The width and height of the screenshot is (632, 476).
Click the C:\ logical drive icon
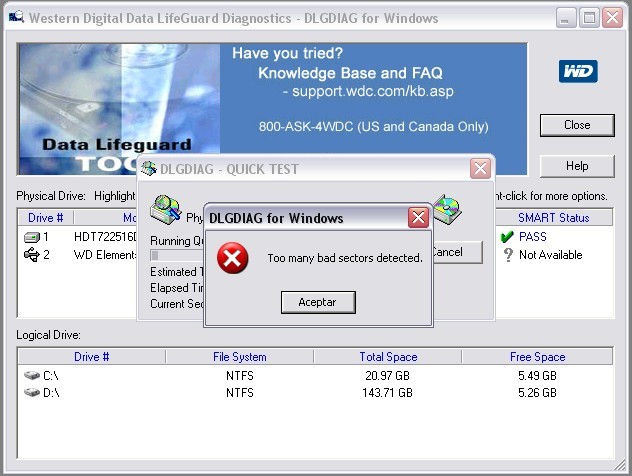click(31, 375)
